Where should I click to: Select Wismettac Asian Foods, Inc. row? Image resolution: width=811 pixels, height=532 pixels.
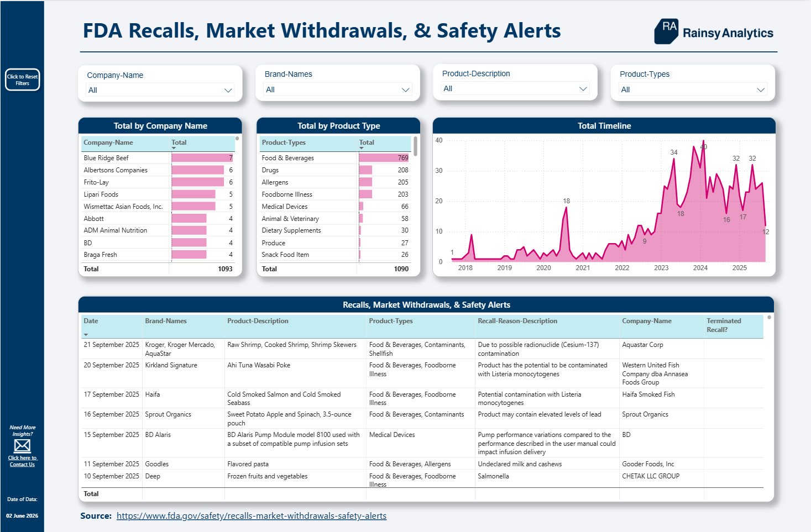(158, 207)
